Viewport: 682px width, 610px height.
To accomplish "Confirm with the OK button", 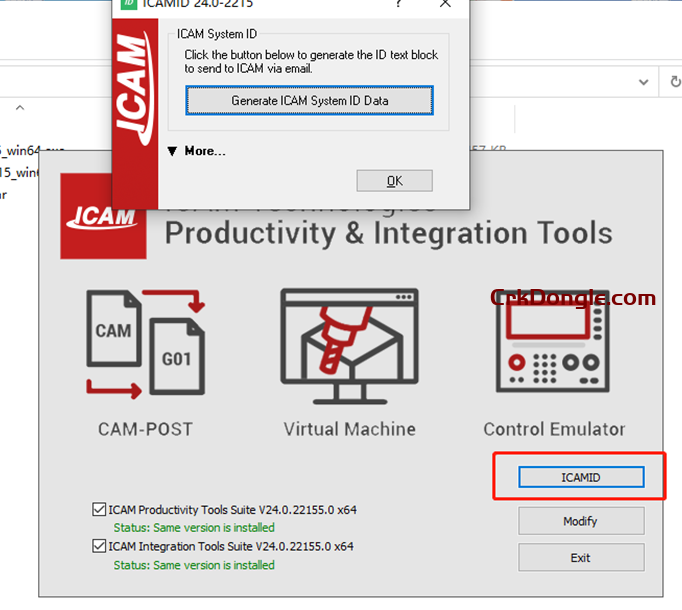I will tap(394, 181).
